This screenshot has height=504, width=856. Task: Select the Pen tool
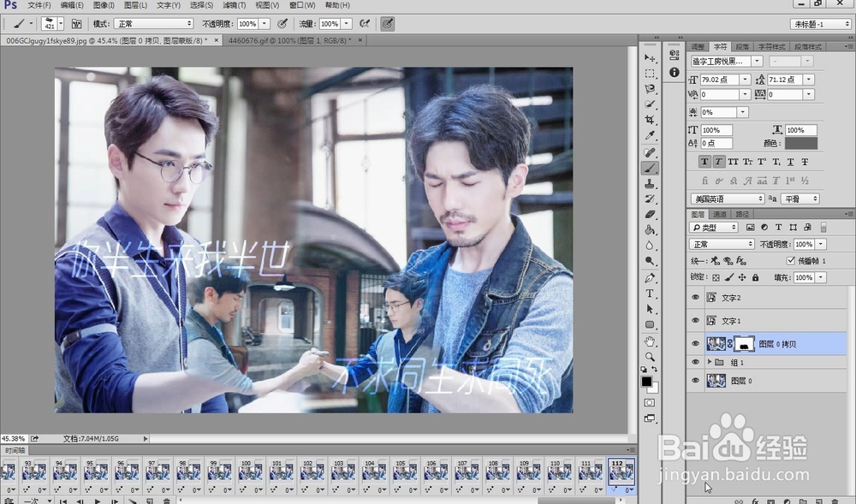click(650, 278)
